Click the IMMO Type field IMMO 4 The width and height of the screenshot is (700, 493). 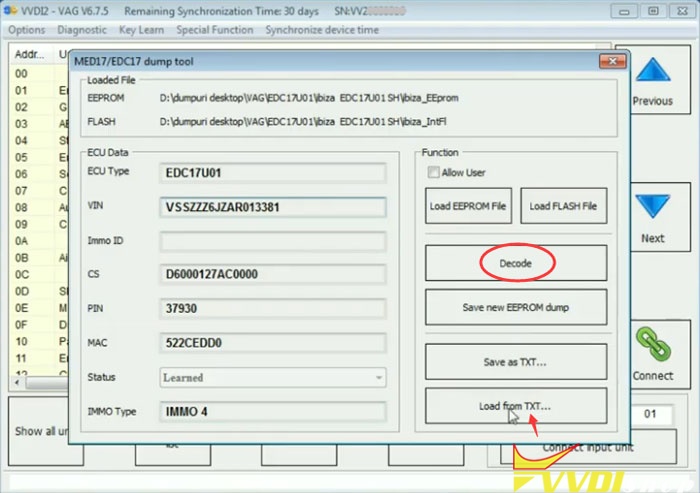[273, 412]
